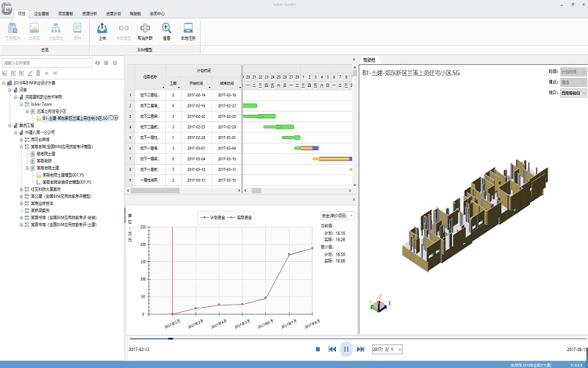The image size is (588, 368).
Task: Click the green Gantt bar in row 2
Action: click(x=250, y=105)
